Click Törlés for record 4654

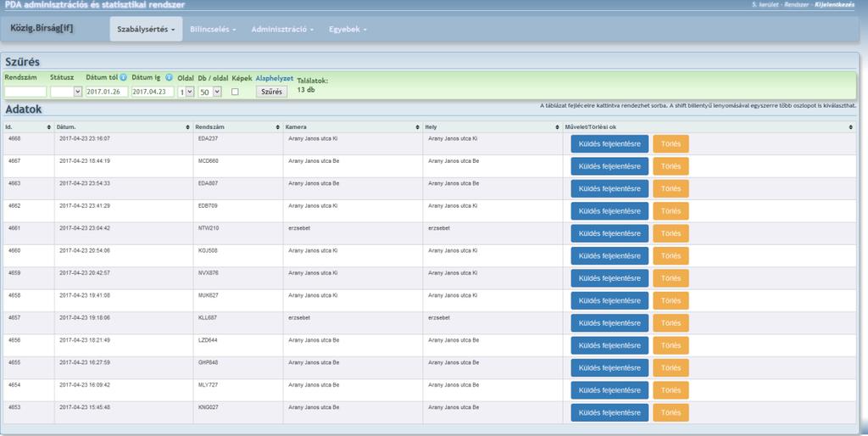click(x=671, y=390)
